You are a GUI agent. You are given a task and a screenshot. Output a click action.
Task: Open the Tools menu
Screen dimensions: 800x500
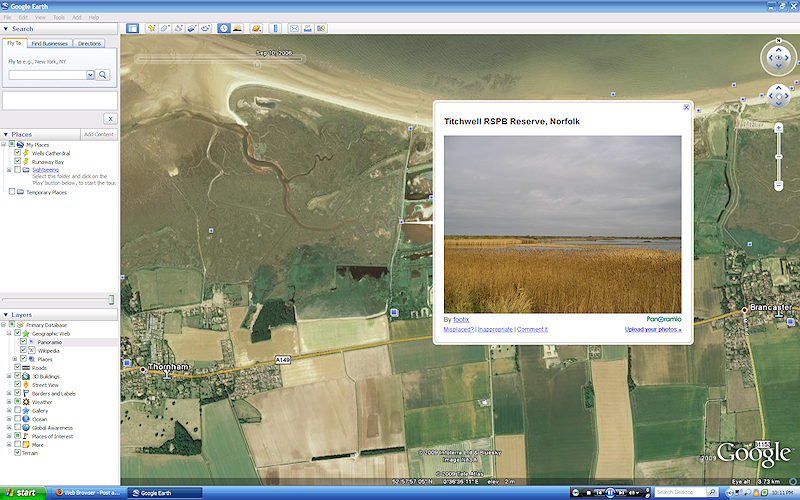pos(59,17)
